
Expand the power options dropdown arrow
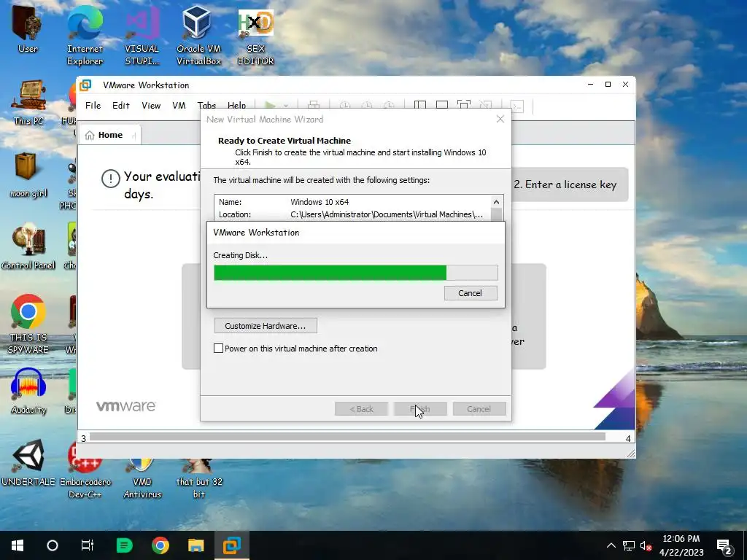286,106
